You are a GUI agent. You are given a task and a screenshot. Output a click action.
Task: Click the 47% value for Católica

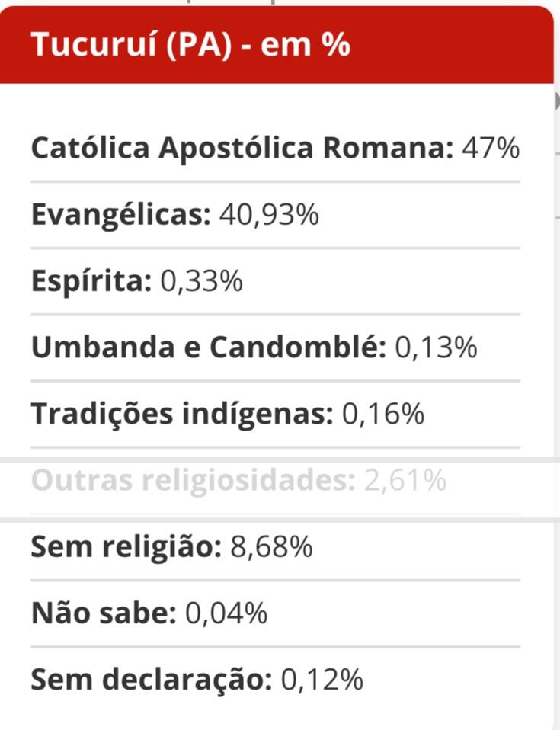491,148
